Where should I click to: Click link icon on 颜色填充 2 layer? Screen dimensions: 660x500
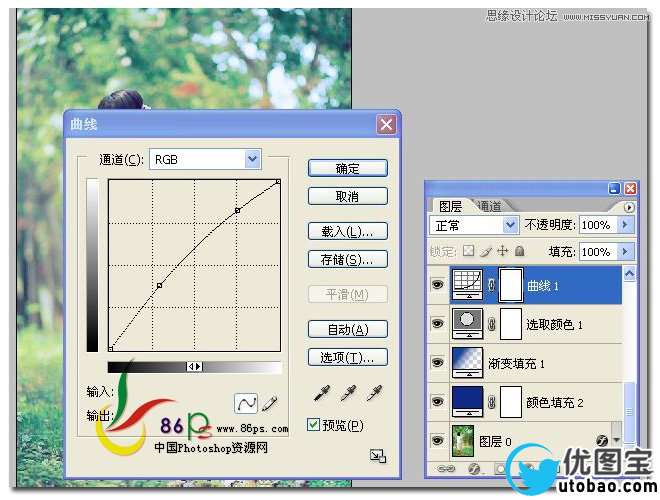[x=491, y=402]
